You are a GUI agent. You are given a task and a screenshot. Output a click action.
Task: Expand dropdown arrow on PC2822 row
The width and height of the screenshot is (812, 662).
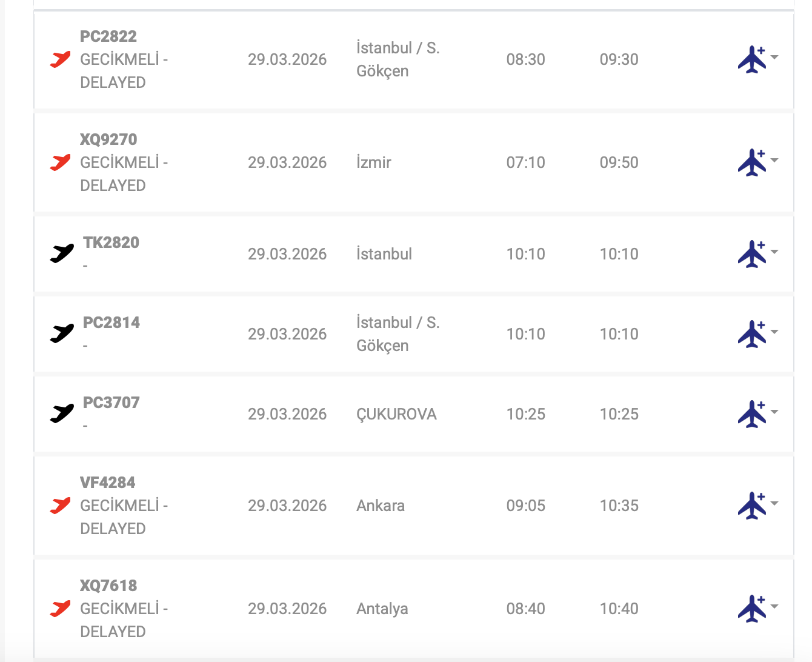[774, 58]
